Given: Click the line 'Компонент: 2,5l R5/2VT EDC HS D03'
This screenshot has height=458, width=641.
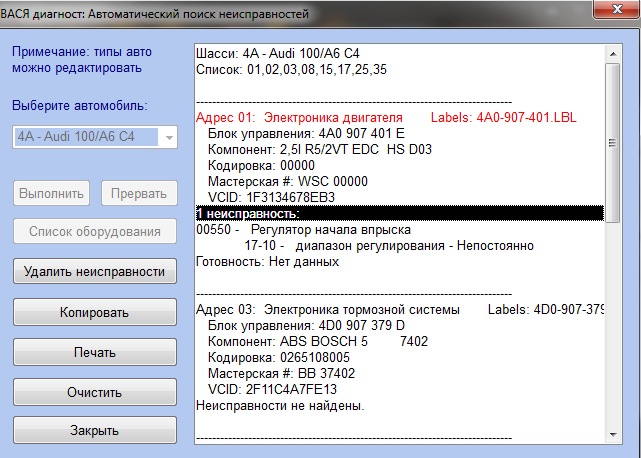Looking at the screenshot, I should [320, 150].
